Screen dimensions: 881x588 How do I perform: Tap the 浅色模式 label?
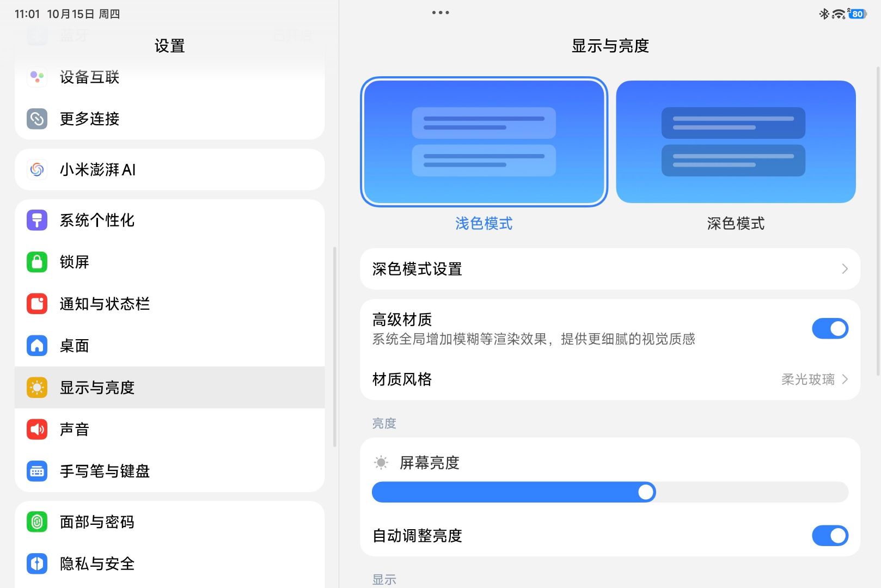click(484, 223)
